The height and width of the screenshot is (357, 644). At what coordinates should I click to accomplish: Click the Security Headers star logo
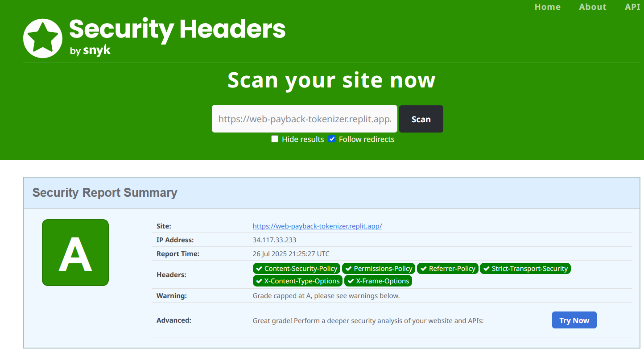pos(43,38)
